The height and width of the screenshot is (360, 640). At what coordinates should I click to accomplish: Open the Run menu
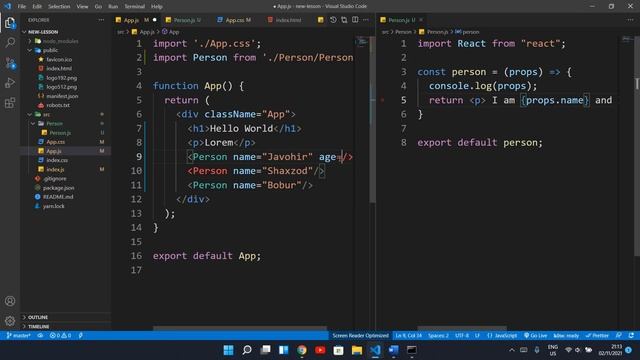[113, 7]
